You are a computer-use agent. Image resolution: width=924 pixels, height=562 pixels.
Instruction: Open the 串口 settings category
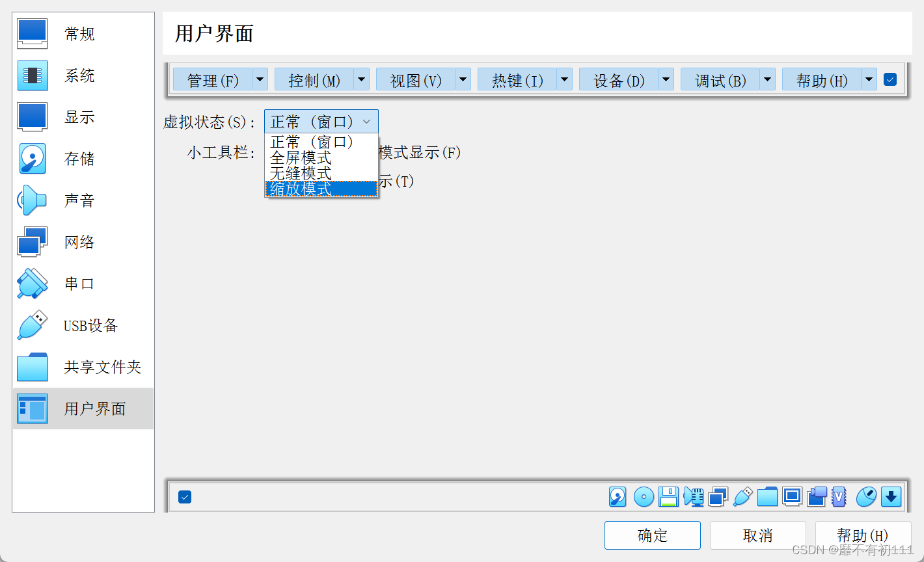(x=83, y=284)
